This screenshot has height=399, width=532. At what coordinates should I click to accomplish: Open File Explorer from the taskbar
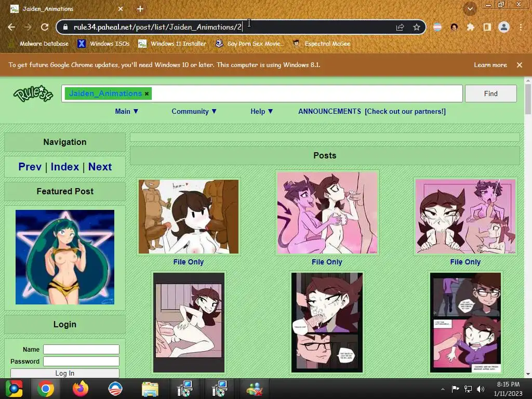coord(150,389)
